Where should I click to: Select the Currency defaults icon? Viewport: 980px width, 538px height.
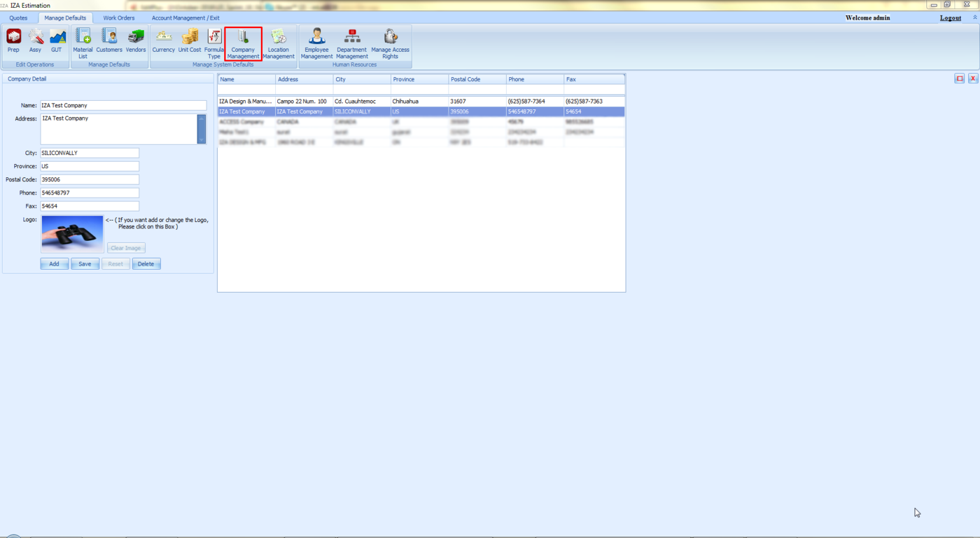click(163, 41)
